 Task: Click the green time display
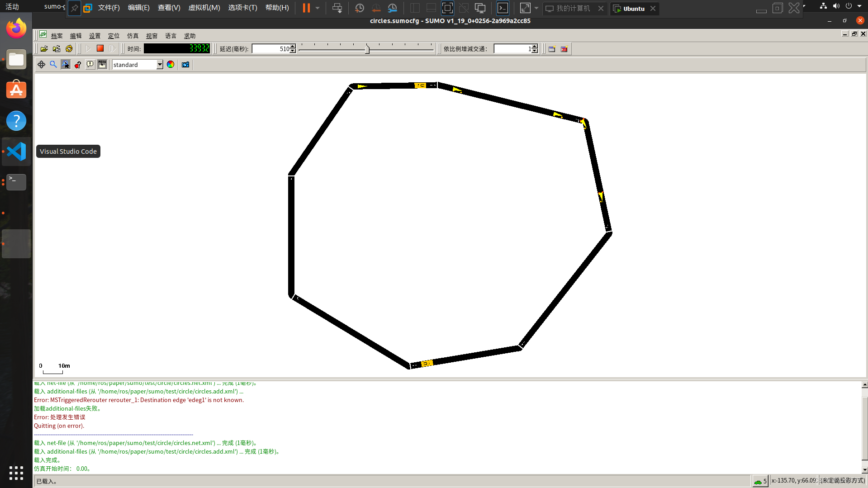[x=177, y=48]
